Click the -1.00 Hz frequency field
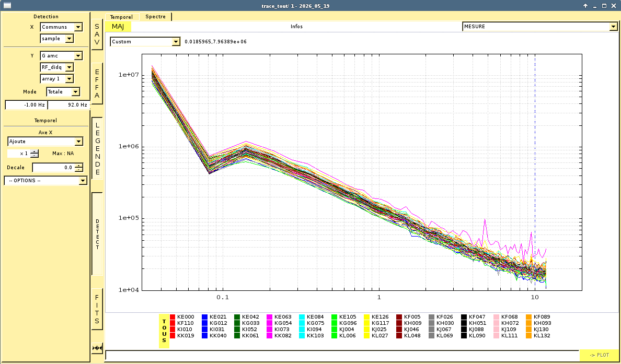The image size is (621, 364). click(x=26, y=105)
